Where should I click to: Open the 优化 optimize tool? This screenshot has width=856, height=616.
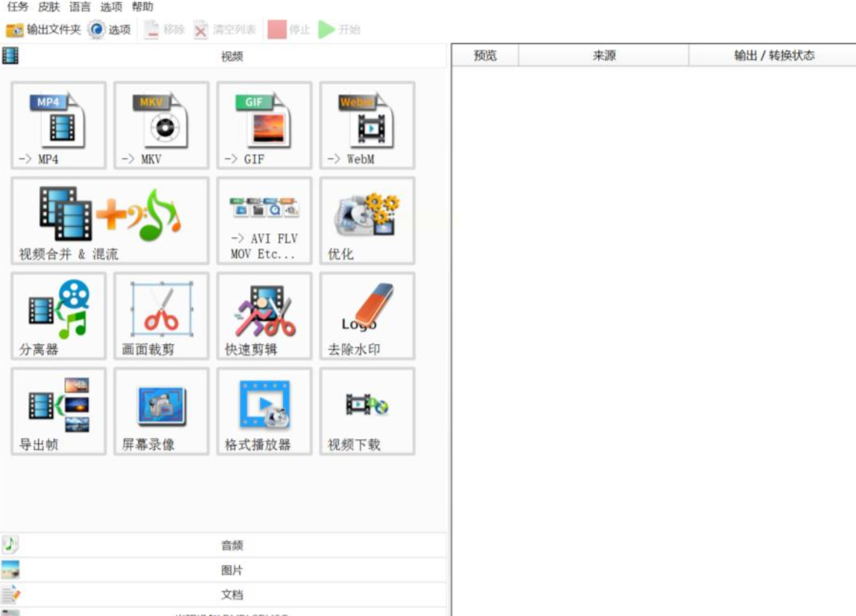click(368, 221)
